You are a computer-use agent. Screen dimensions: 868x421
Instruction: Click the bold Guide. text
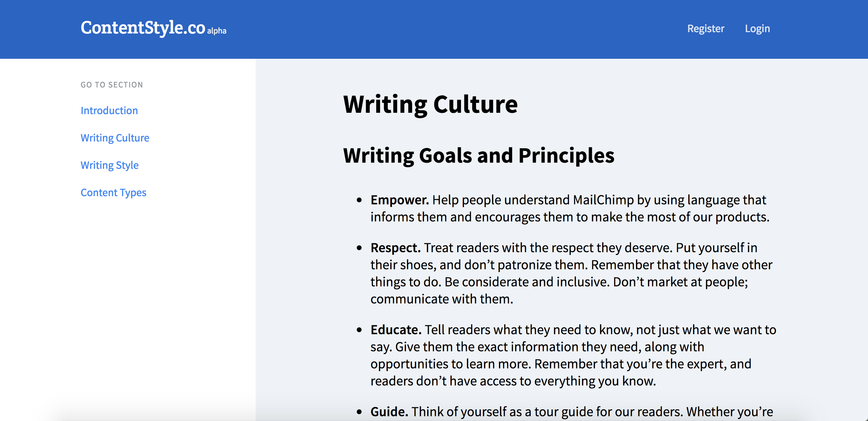coord(389,412)
